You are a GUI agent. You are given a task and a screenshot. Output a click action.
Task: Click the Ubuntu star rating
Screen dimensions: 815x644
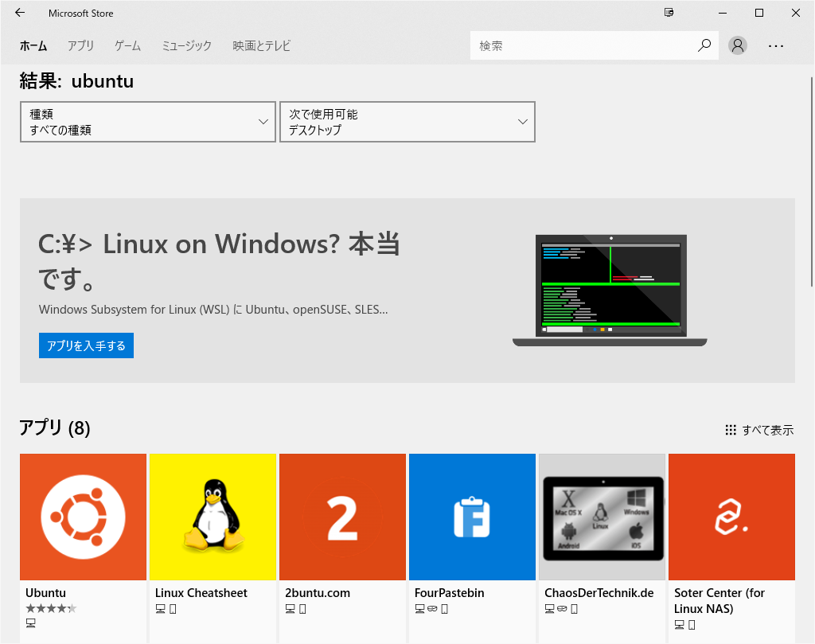tap(51, 608)
